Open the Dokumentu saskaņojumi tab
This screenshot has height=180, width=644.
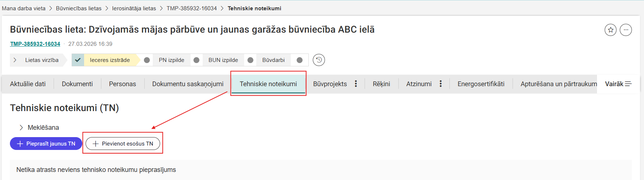(188, 84)
